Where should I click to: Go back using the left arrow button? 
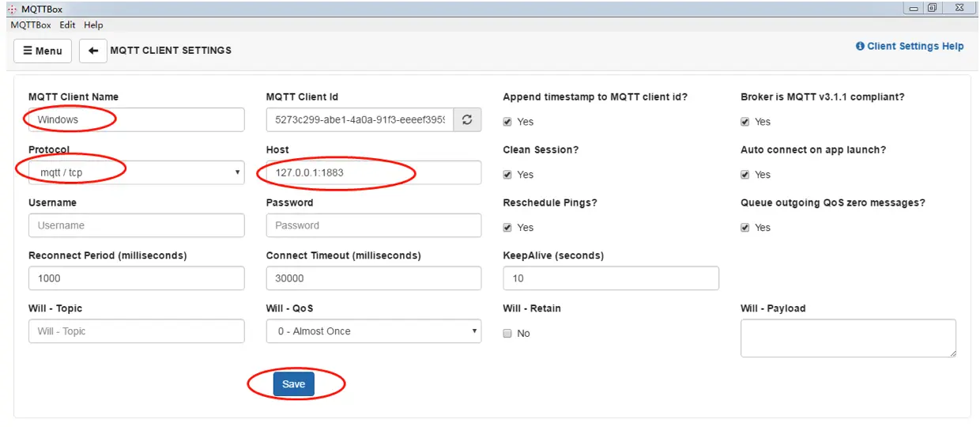coord(93,51)
